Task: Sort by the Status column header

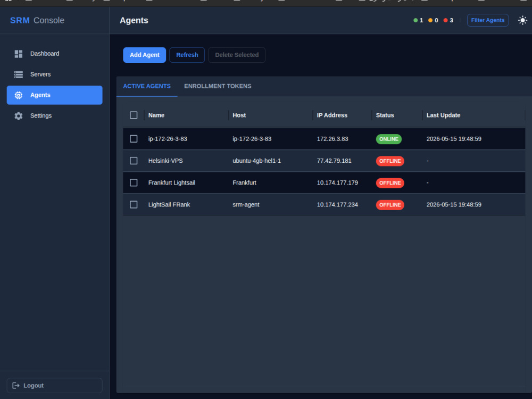Action: pyautogui.click(x=385, y=115)
